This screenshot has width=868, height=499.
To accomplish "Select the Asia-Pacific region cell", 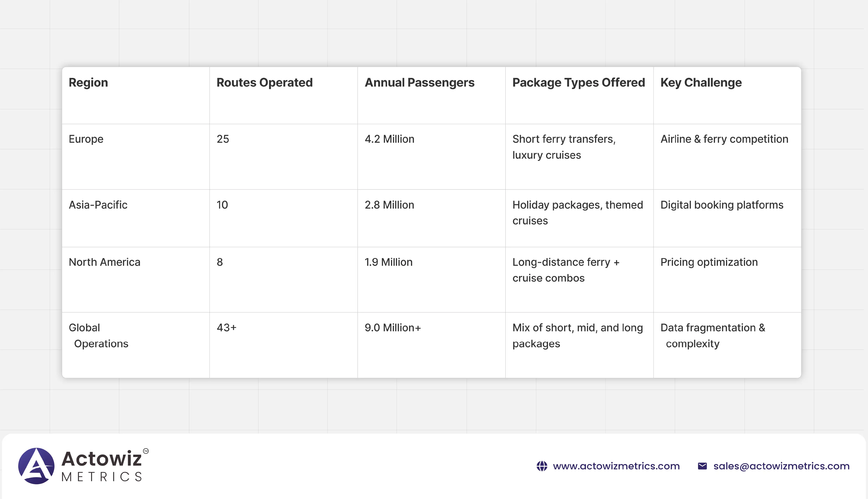I will click(98, 205).
